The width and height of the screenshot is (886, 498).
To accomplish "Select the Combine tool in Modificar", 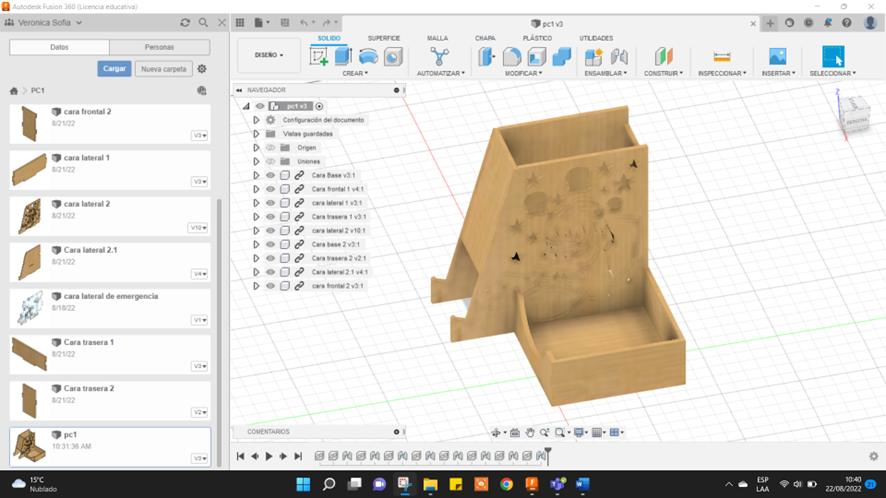I will click(x=562, y=57).
